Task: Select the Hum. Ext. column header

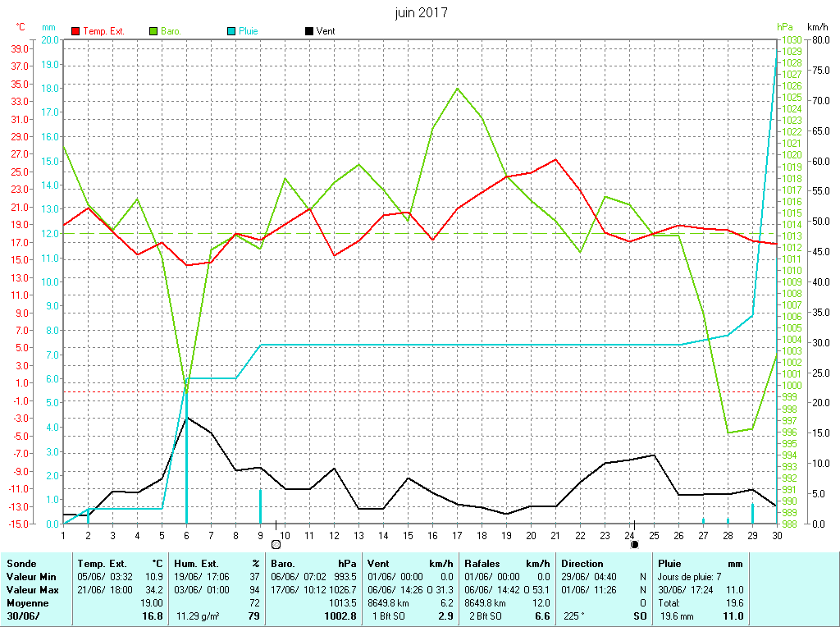Action: click(x=199, y=564)
